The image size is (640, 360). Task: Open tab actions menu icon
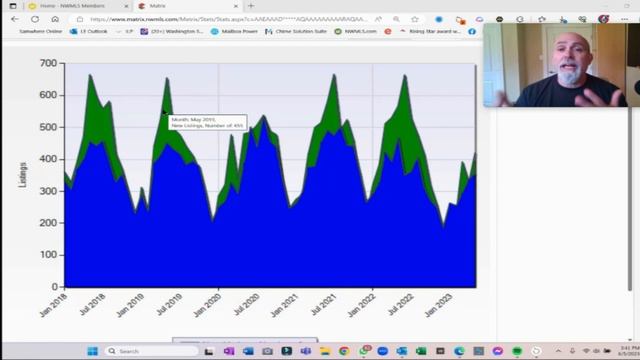[13, 6]
